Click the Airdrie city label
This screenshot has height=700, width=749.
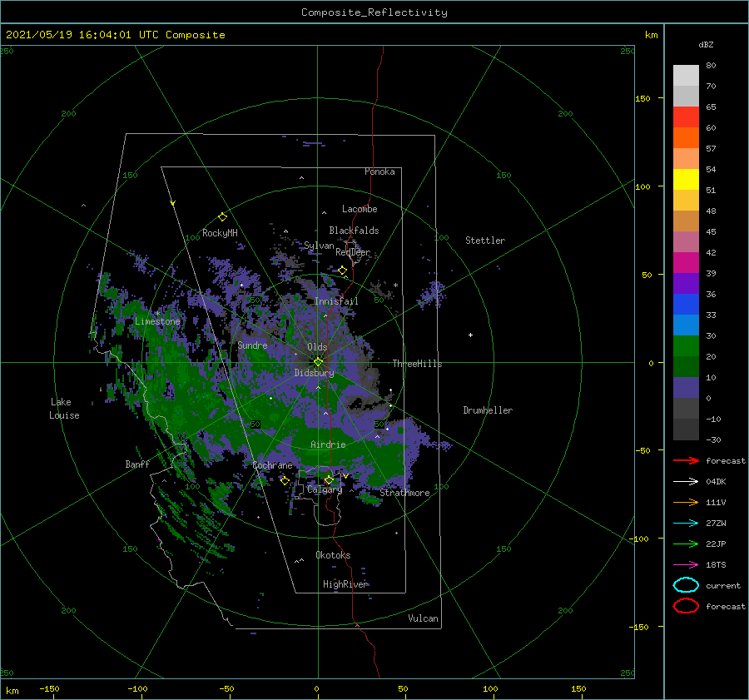pyautogui.click(x=328, y=444)
